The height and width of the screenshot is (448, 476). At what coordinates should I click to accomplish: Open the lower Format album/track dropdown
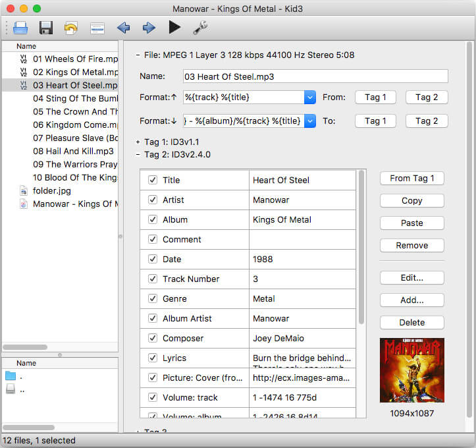click(310, 121)
